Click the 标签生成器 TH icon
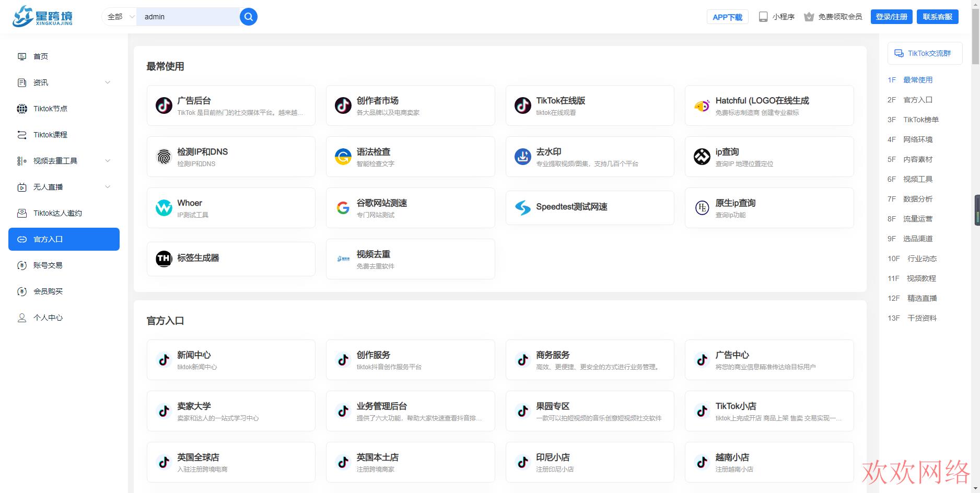Screen dimensions: 980x493 point(164,259)
